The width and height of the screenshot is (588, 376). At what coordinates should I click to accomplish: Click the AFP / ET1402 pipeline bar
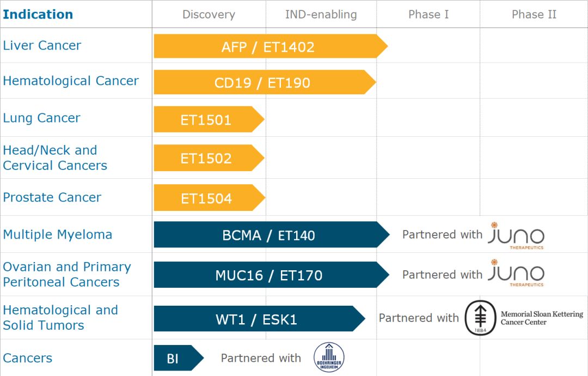pyautogui.click(x=268, y=47)
